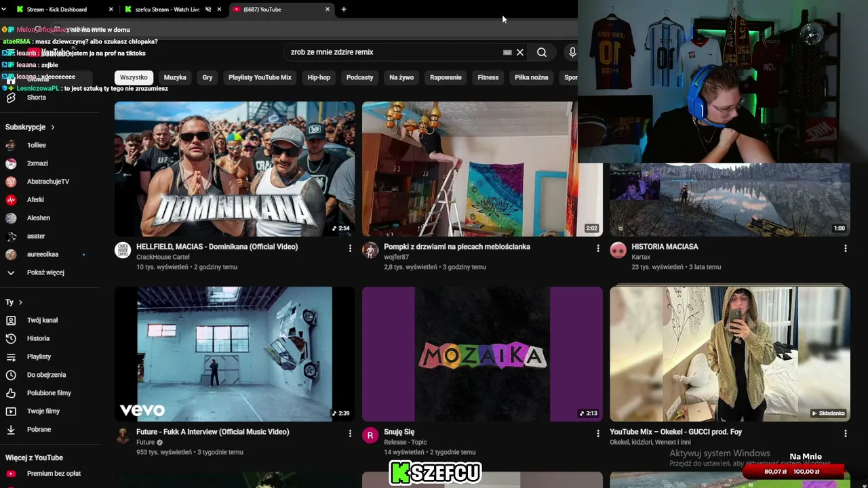
Task: Open the aureeolkaa channel avatar
Action: (x=11, y=255)
